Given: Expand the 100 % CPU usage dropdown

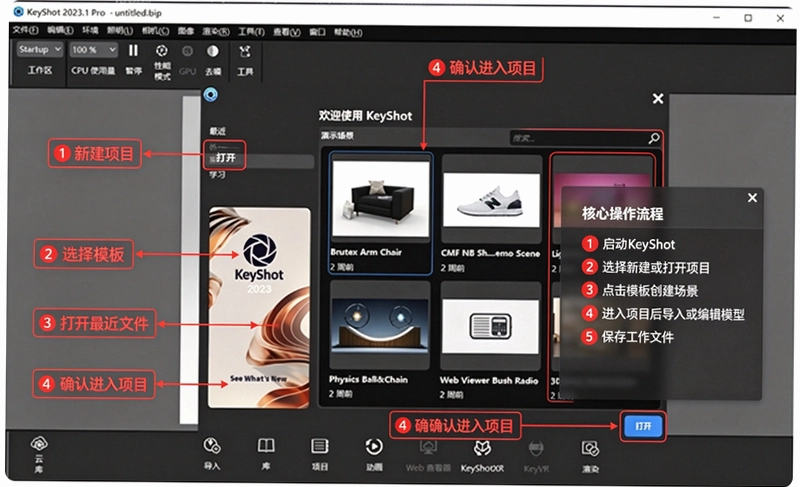Looking at the screenshot, I should pos(94,50).
